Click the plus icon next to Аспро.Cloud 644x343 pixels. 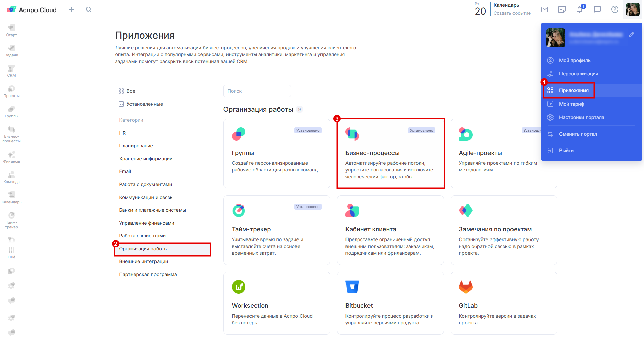click(72, 9)
